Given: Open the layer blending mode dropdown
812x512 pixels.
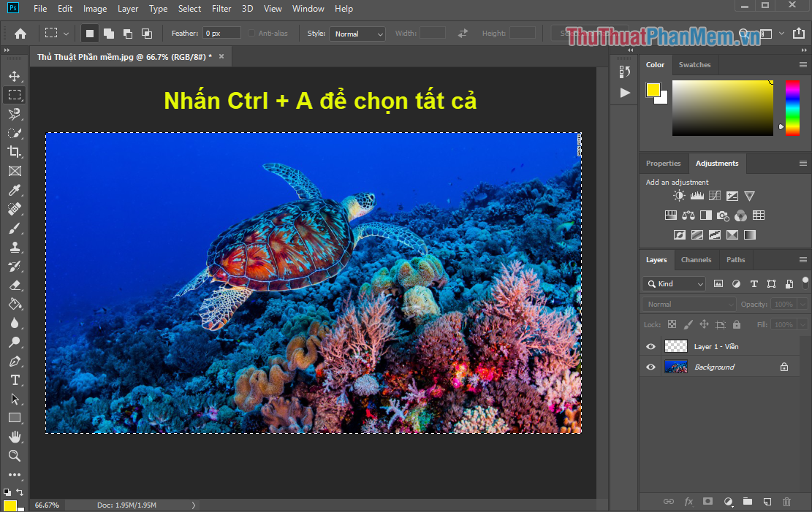Looking at the screenshot, I should [688, 303].
